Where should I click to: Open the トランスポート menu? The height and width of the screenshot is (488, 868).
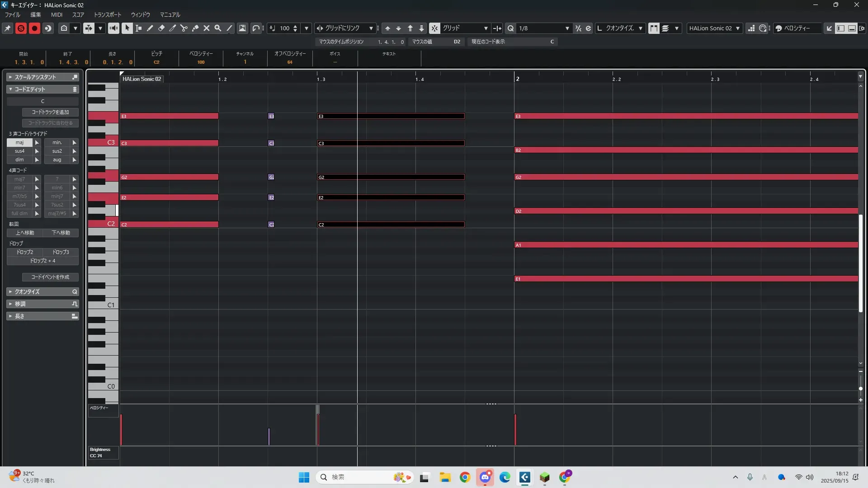click(x=107, y=15)
